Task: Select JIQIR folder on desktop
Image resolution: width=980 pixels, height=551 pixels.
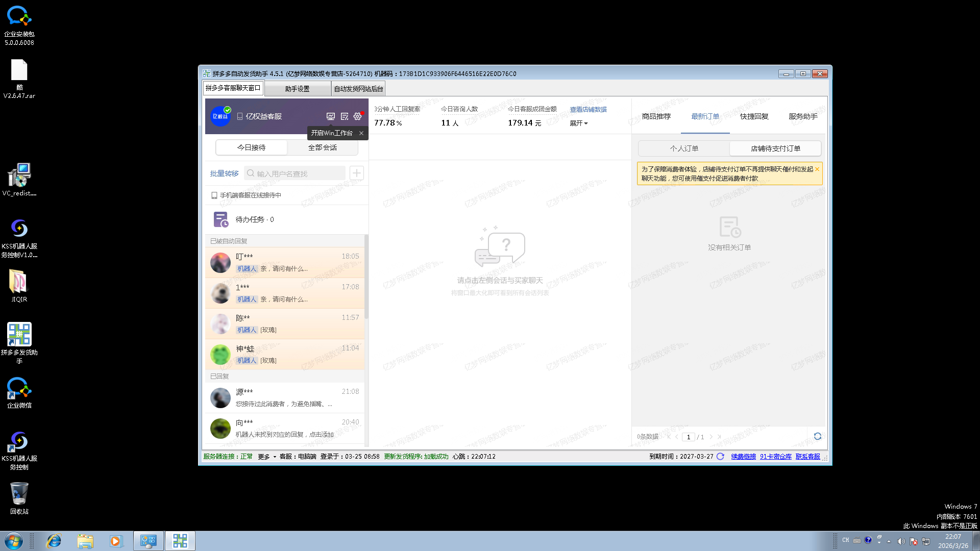Action: tap(19, 286)
